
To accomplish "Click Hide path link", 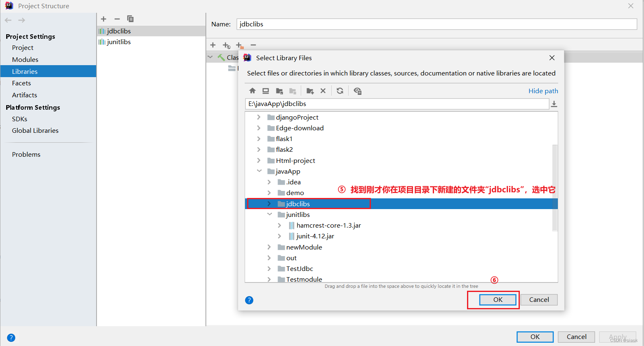I will click(x=543, y=91).
